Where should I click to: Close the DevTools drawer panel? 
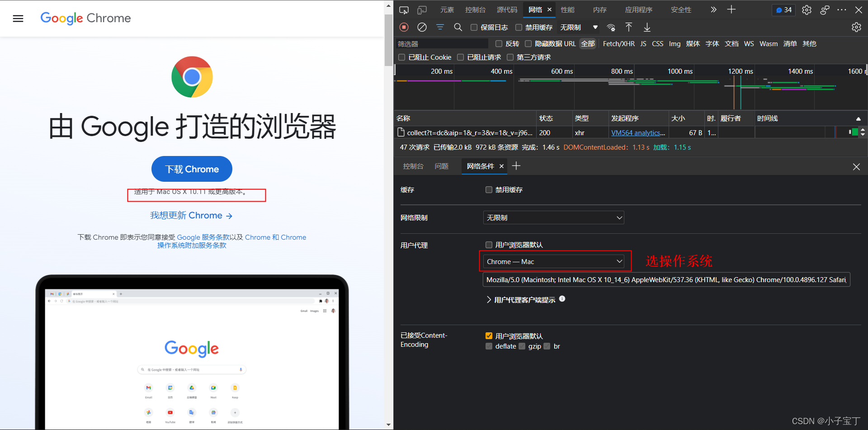pyautogui.click(x=856, y=167)
